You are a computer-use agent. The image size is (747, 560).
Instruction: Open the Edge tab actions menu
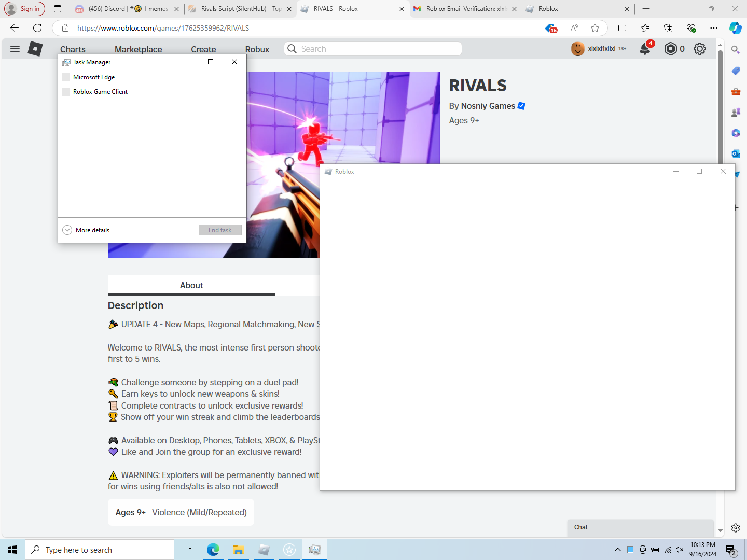coord(58,9)
